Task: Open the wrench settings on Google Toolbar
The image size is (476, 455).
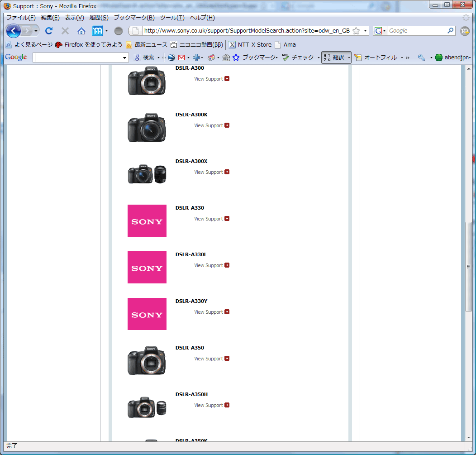Action: pyautogui.click(x=421, y=57)
